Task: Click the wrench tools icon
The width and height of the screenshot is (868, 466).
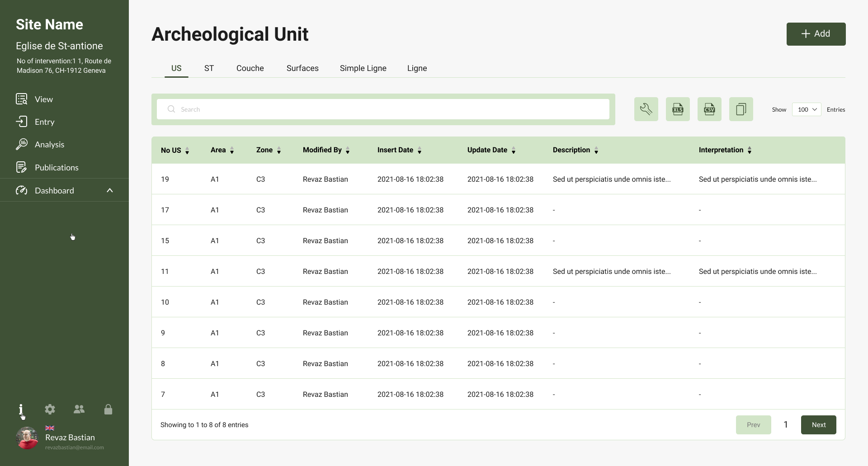Action: point(646,109)
